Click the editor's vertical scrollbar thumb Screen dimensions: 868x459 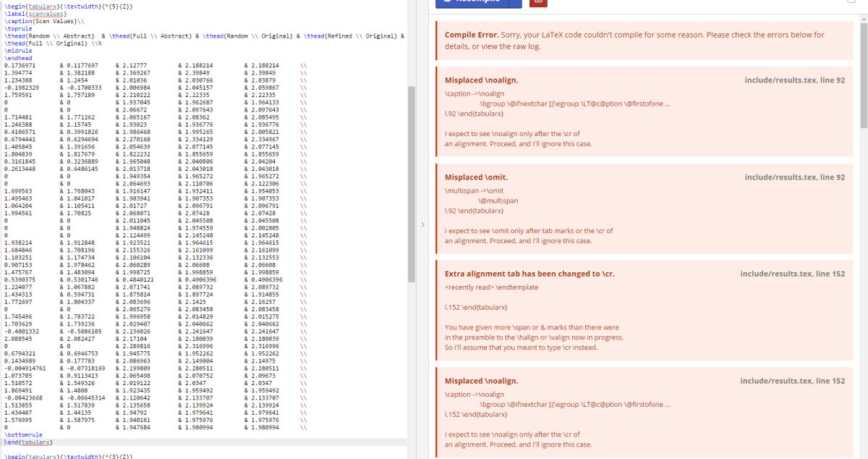coord(412,184)
